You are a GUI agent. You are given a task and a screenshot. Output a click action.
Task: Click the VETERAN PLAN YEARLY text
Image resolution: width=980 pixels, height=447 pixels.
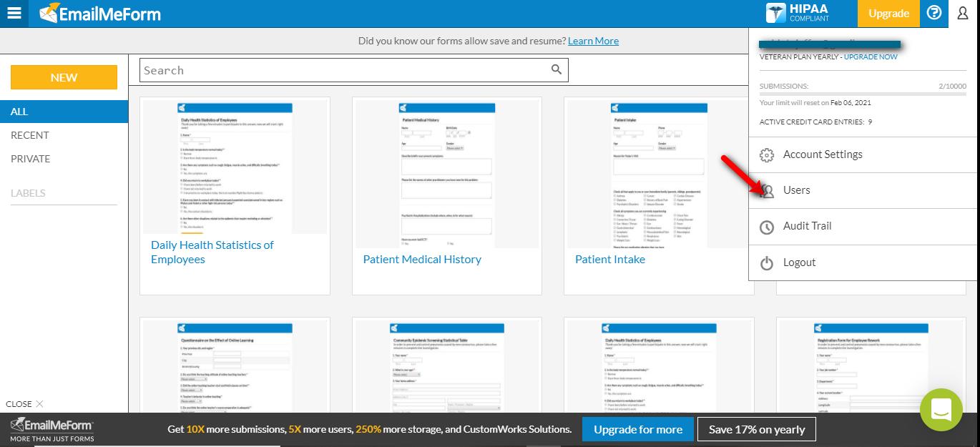click(800, 57)
